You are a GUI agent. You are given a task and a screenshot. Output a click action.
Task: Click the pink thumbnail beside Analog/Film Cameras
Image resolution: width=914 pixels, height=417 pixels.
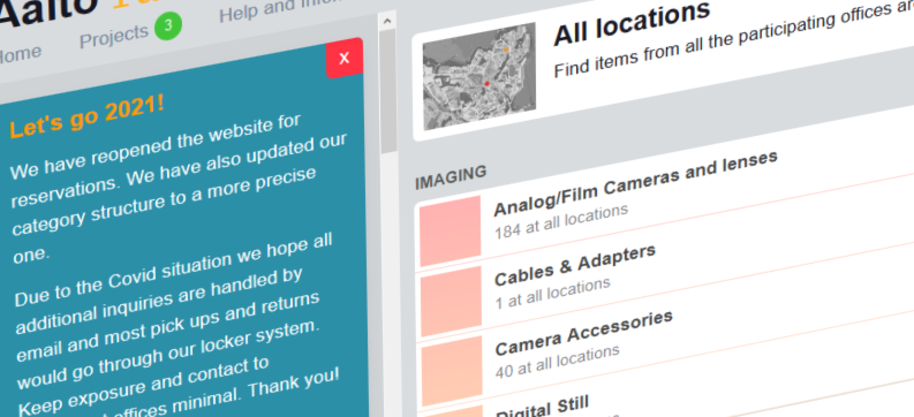pos(450,231)
